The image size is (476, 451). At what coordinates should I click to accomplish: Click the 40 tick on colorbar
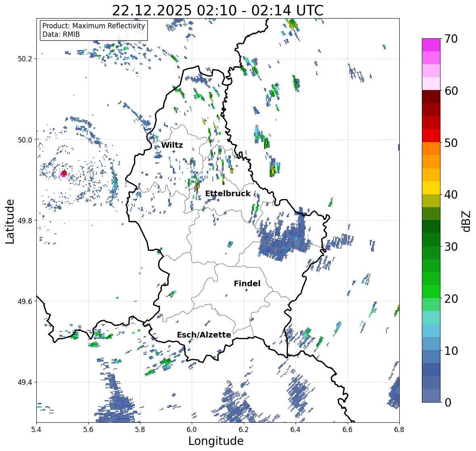(451, 195)
